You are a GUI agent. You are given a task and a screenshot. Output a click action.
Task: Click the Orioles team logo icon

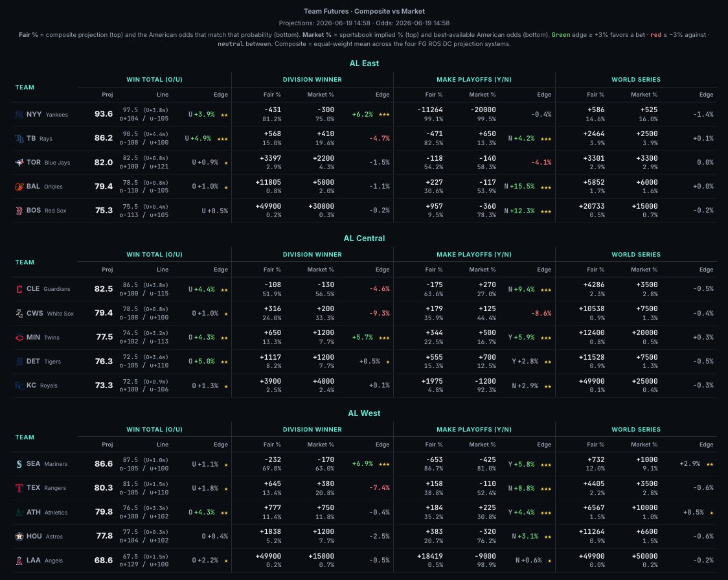pos(19,187)
